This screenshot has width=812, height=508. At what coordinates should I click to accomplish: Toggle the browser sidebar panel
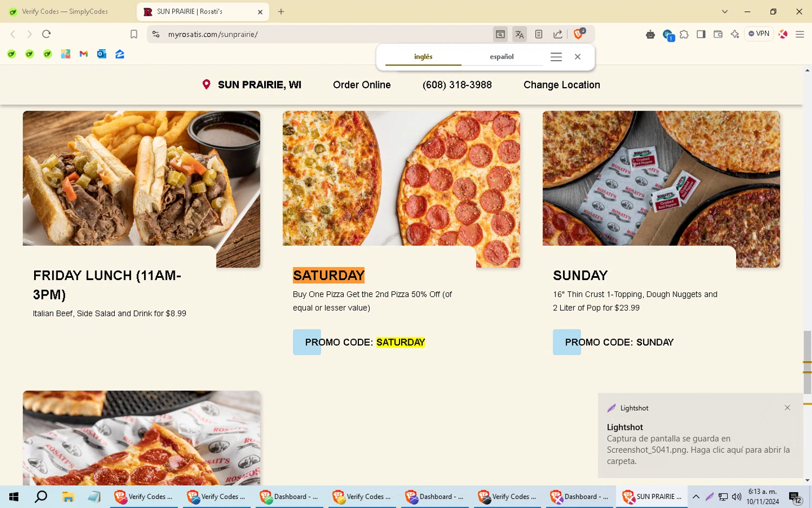pos(701,34)
